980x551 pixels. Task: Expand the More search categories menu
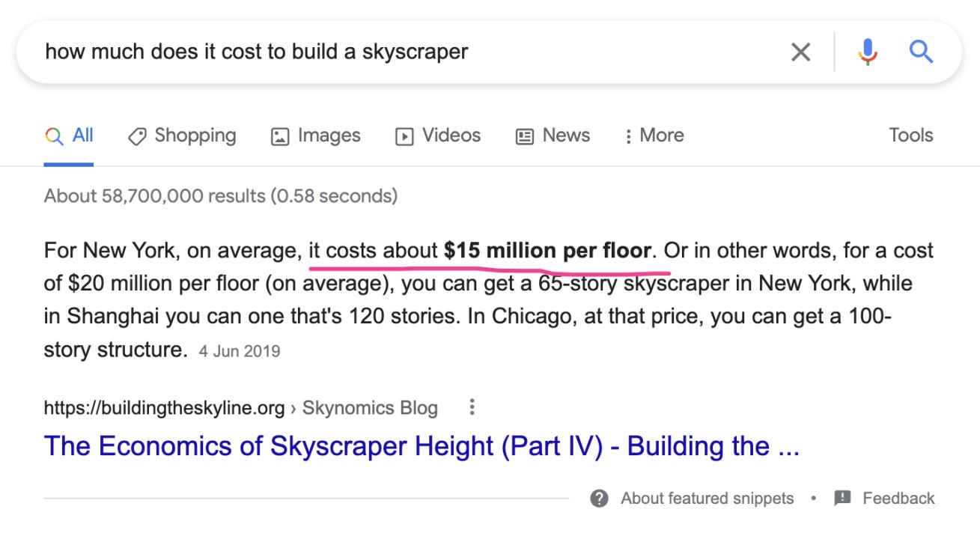pyautogui.click(x=654, y=136)
